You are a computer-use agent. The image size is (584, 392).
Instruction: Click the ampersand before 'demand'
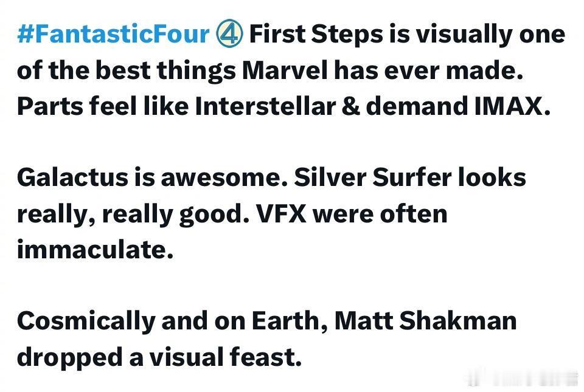click(350, 106)
